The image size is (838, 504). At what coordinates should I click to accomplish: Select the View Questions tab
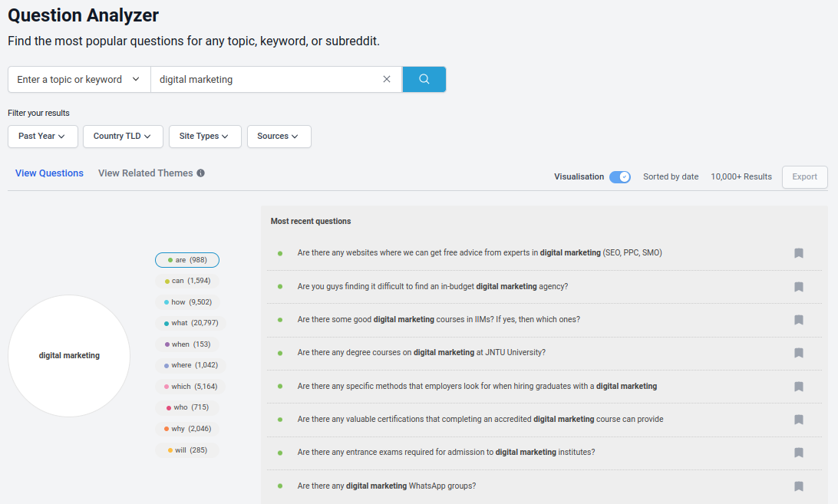click(x=49, y=173)
